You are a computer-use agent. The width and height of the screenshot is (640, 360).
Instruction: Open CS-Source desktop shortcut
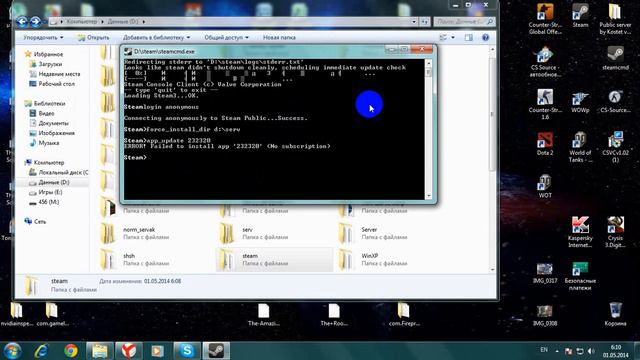[x=615, y=101]
